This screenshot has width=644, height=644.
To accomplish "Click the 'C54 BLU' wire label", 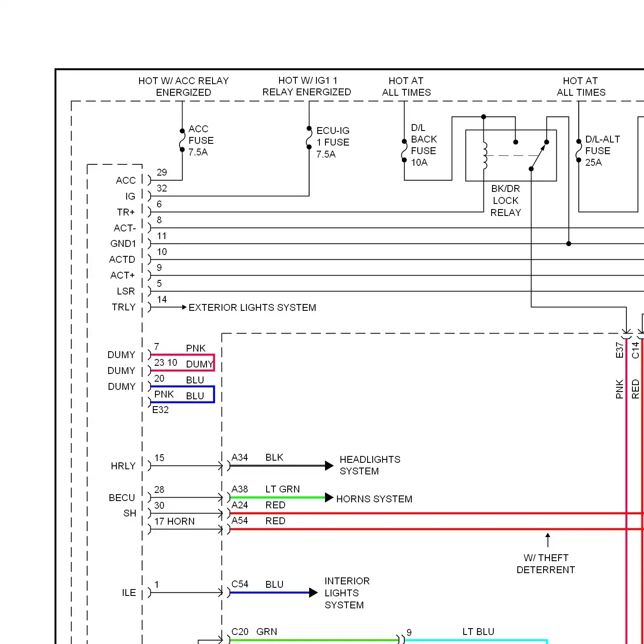I will coord(257,585).
